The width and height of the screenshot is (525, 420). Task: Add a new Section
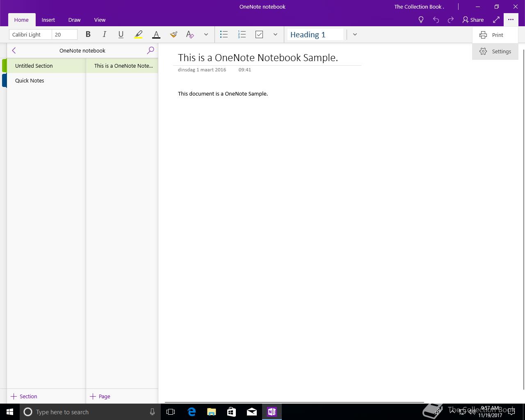pyautogui.click(x=24, y=396)
